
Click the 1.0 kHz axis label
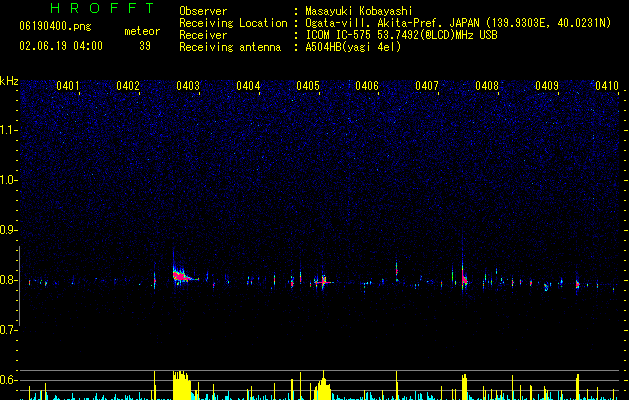[x=8, y=180]
